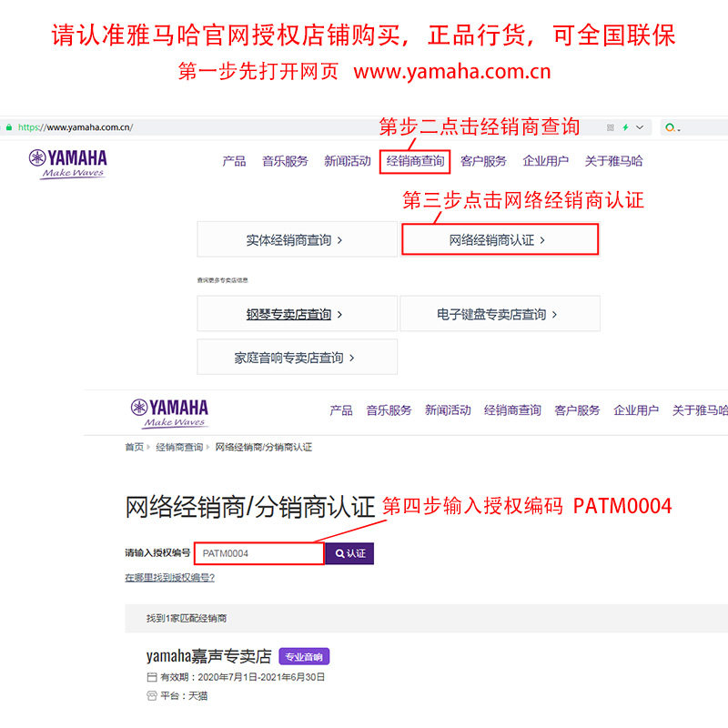
Task: Open 网络经销商认证 option
Action: tap(500, 239)
